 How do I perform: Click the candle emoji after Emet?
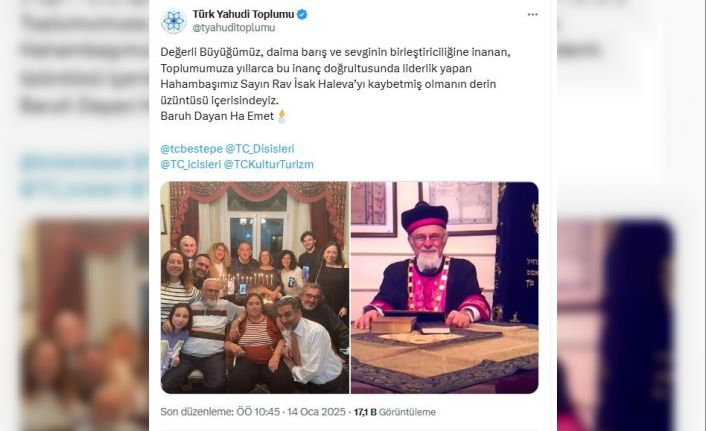[282, 116]
